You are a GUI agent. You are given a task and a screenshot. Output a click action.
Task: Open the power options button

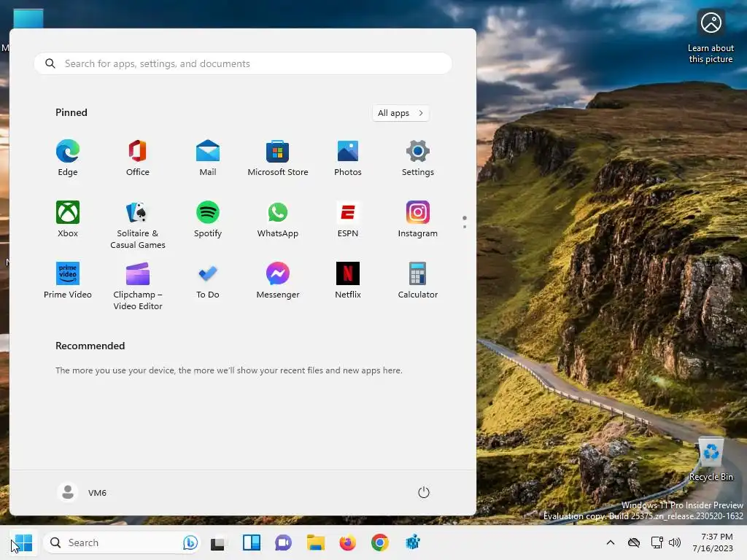coord(424,492)
